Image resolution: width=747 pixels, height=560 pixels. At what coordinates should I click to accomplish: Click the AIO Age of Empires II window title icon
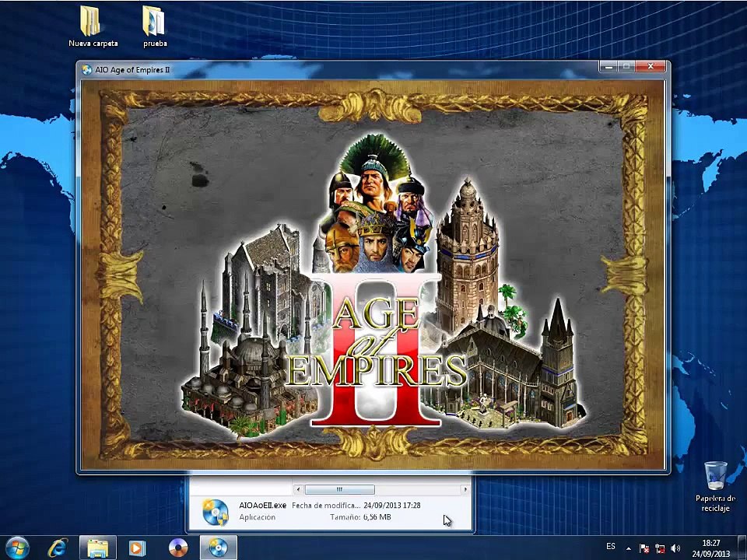(x=86, y=70)
